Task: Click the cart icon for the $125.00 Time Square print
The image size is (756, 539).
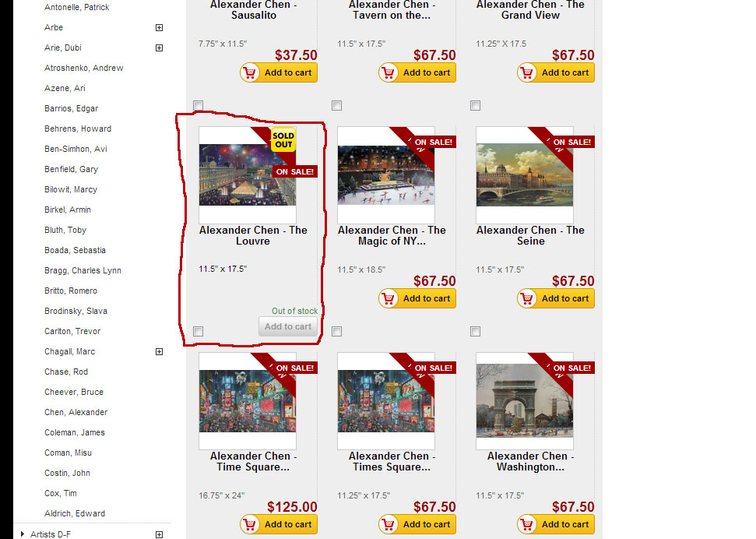Action: [250, 524]
